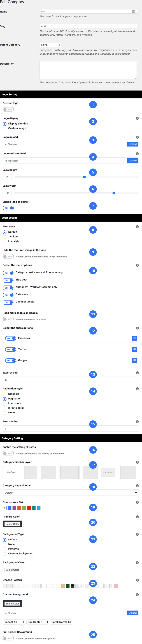
Task: Click Select Color under Primary Color
Action: coord(12,524)
